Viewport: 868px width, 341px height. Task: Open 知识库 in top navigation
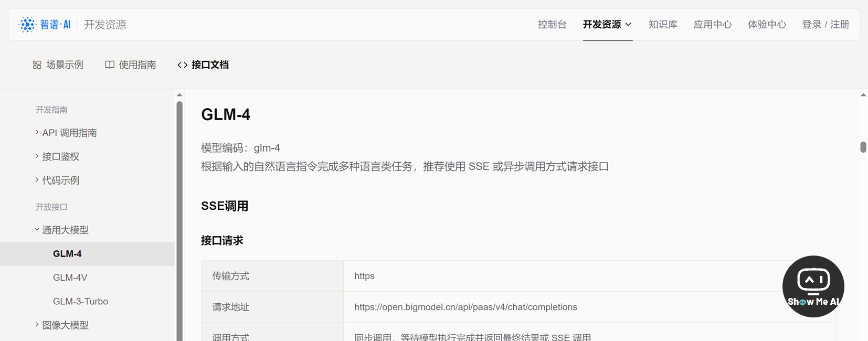point(663,25)
